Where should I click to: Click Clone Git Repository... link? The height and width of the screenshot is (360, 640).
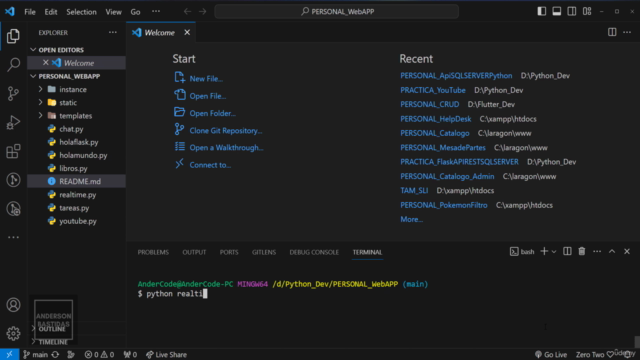[226, 131]
